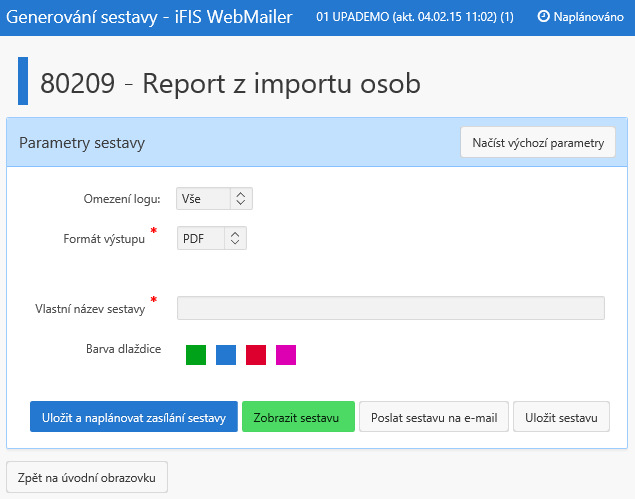The width and height of the screenshot is (635, 499).
Task: Click the Barva dlaždice label
Action: coord(124,349)
